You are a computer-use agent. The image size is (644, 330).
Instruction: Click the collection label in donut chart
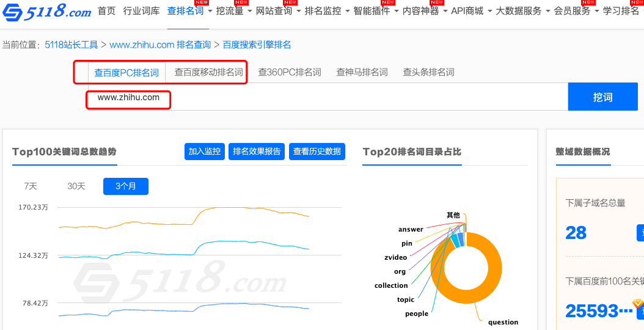(x=391, y=285)
